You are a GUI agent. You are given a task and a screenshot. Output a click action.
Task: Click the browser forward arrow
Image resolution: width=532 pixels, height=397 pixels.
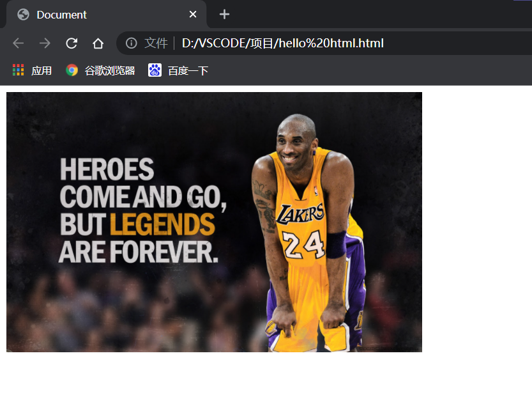pyautogui.click(x=45, y=43)
